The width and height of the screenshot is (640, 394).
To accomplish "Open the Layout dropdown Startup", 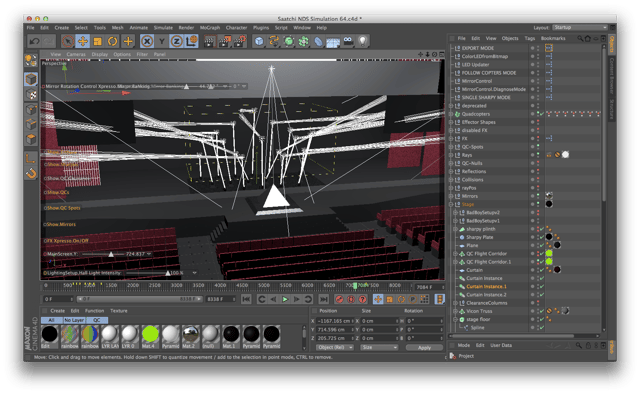I will (580, 27).
